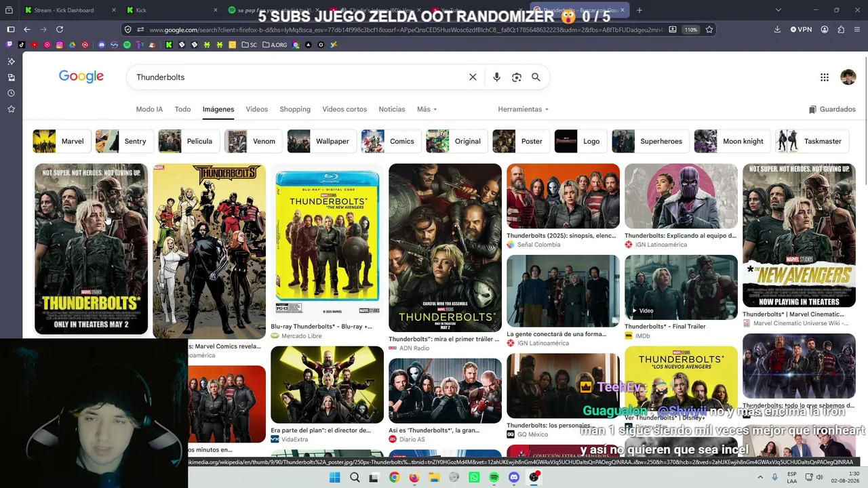The width and height of the screenshot is (868, 488).
Task: Go to Google homepage via logo
Action: point(81,77)
